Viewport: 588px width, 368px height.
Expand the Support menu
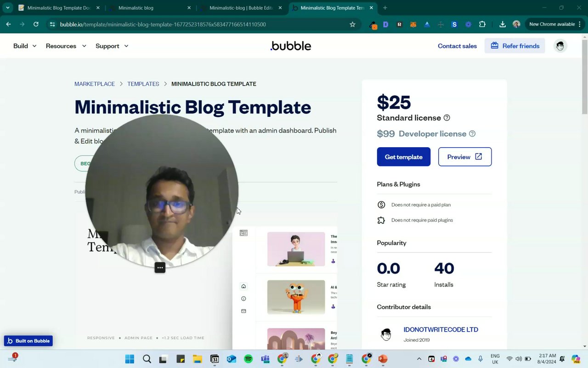coord(112,46)
